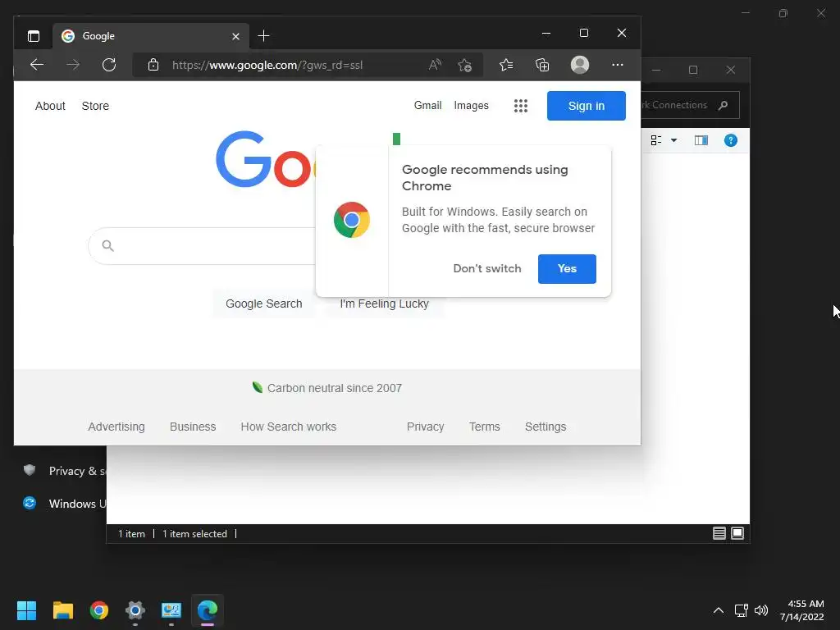Launch Chrome from taskbar

click(99, 610)
